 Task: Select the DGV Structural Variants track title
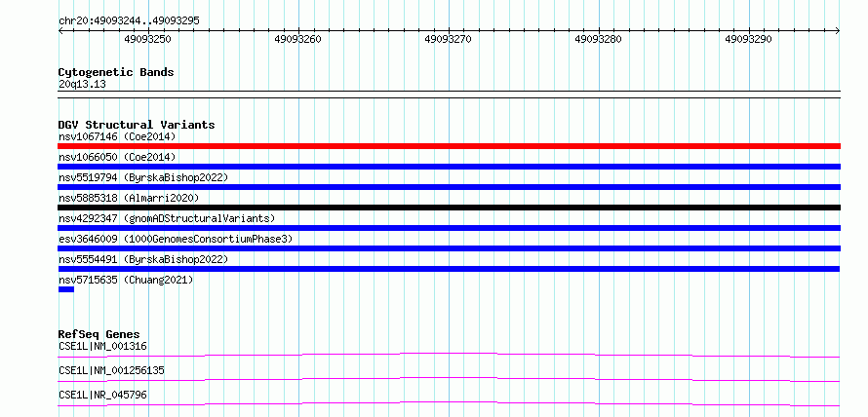coord(137,125)
